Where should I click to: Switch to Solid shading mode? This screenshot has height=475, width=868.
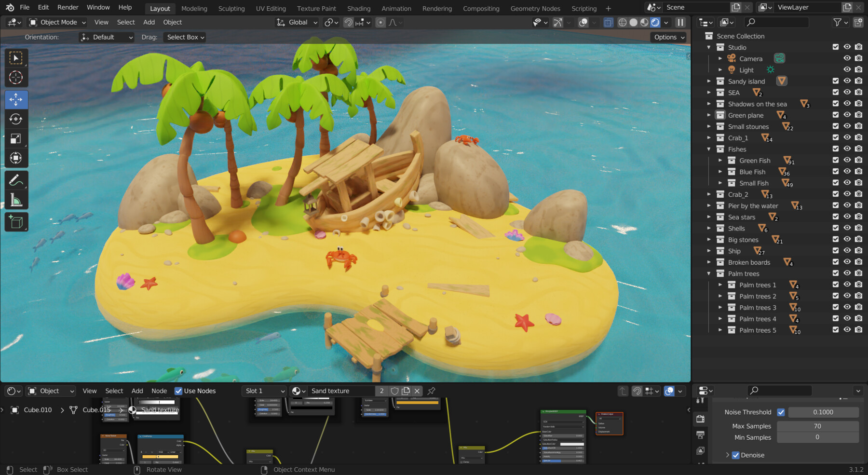[x=634, y=22]
